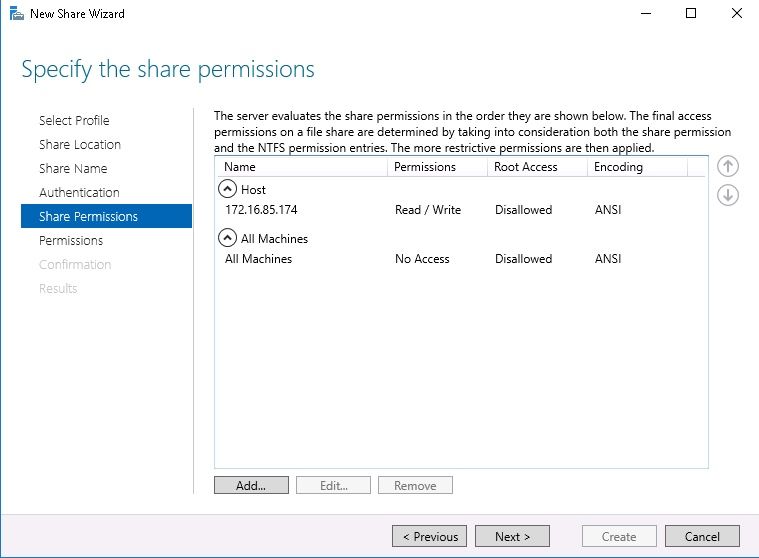Switch to the Authentication step
The width and height of the screenshot is (759, 558).
(x=79, y=193)
